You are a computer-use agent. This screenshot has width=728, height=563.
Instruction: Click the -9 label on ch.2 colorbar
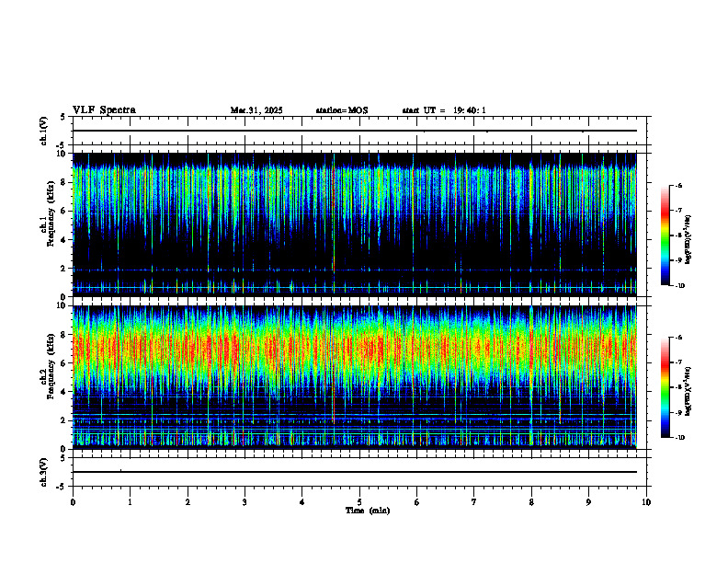tap(678, 412)
